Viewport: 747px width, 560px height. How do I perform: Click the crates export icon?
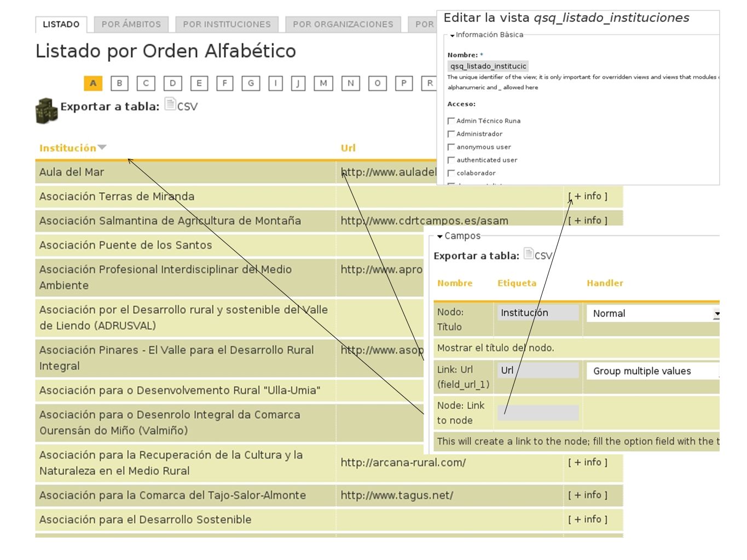click(47, 111)
